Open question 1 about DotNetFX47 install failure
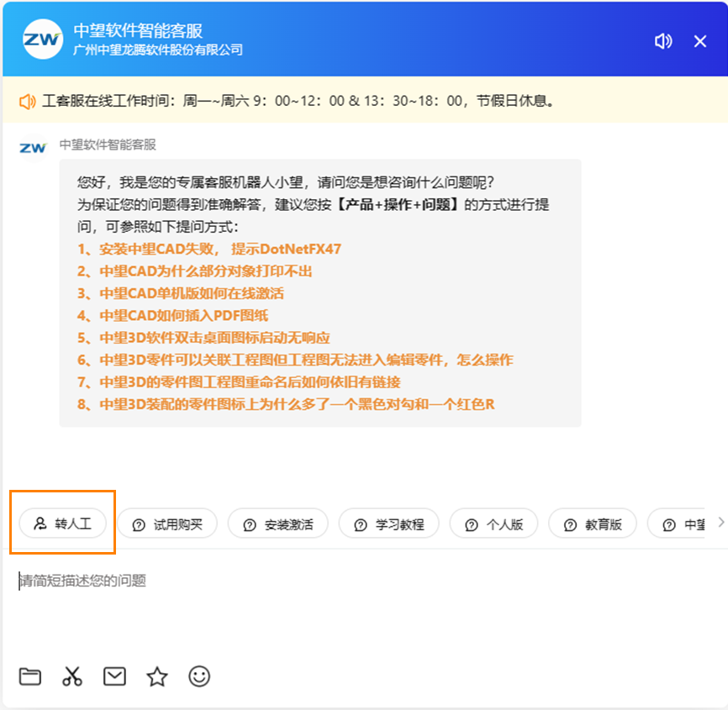Viewport: 728px width, 710px height. [x=209, y=250]
